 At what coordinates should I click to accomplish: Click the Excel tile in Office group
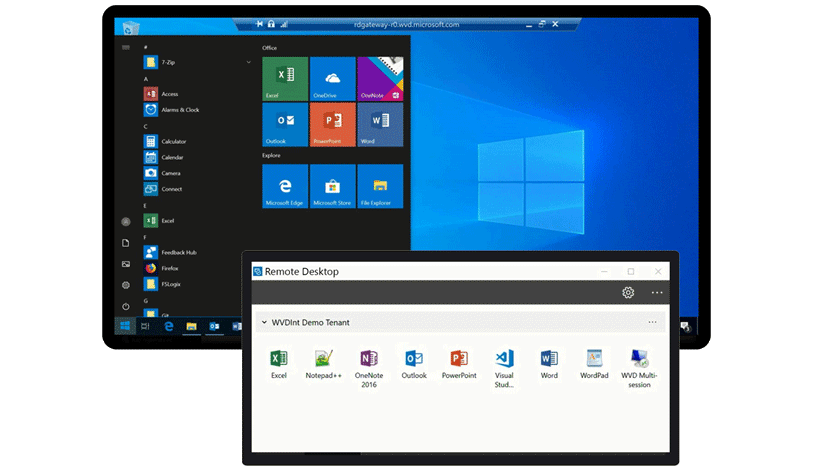(285, 79)
